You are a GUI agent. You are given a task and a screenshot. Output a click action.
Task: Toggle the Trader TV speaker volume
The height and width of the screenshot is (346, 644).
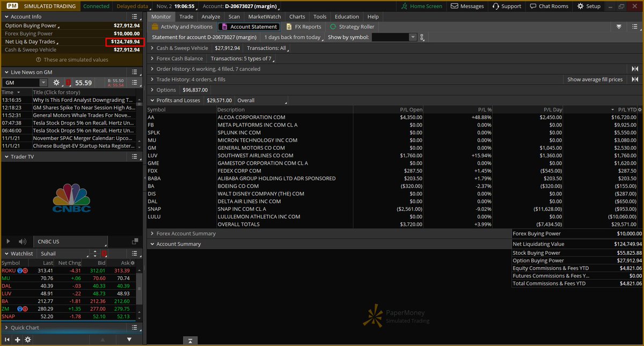[23, 242]
